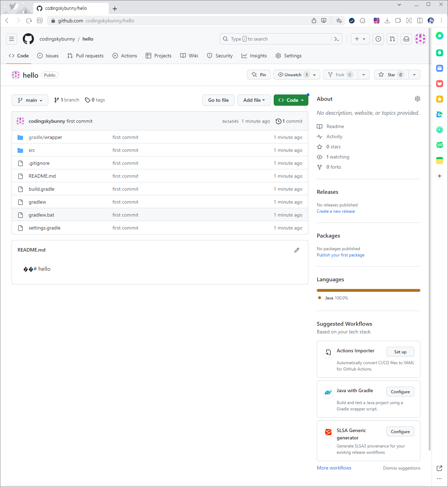Viewport: 448px width, 487px height.
Task: Configure the SLSA Generic generator workflow
Action: point(400,431)
